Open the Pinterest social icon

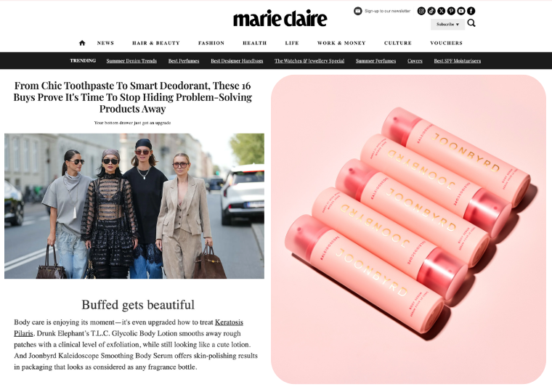click(x=451, y=11)
